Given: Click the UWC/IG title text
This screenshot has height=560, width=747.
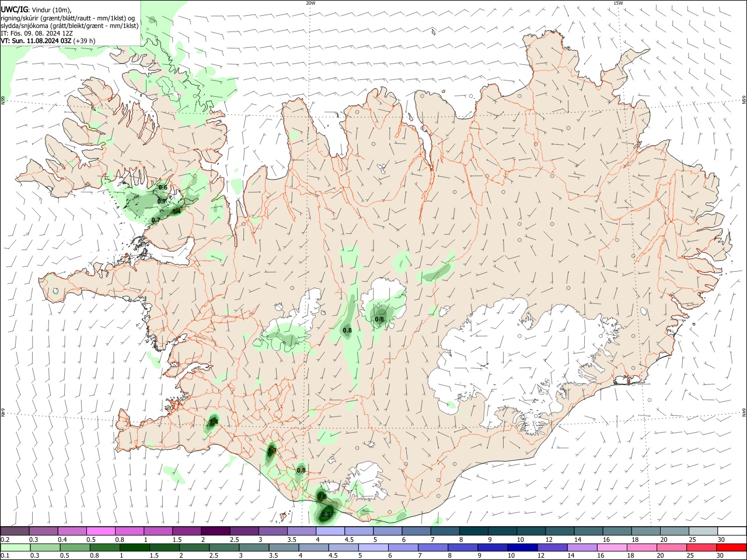Looking at the screenshot, I should pyautogui.click(x=14, y=9).
